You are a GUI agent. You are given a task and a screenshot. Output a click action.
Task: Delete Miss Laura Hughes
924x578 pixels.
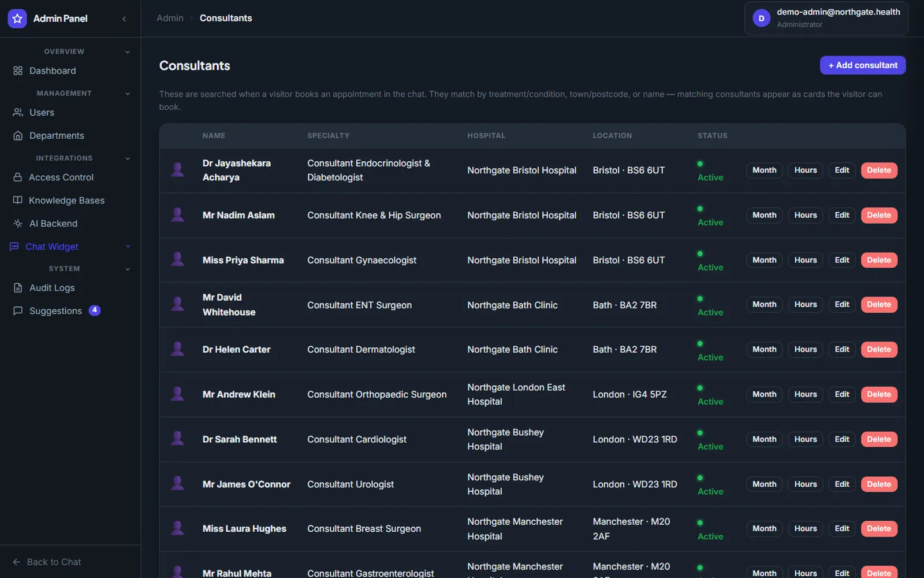point(878,528)
